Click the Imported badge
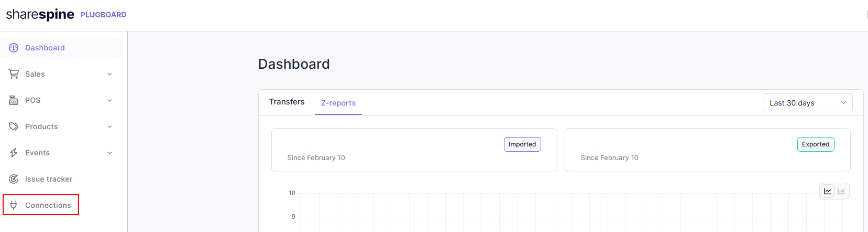 coord(522,144)
